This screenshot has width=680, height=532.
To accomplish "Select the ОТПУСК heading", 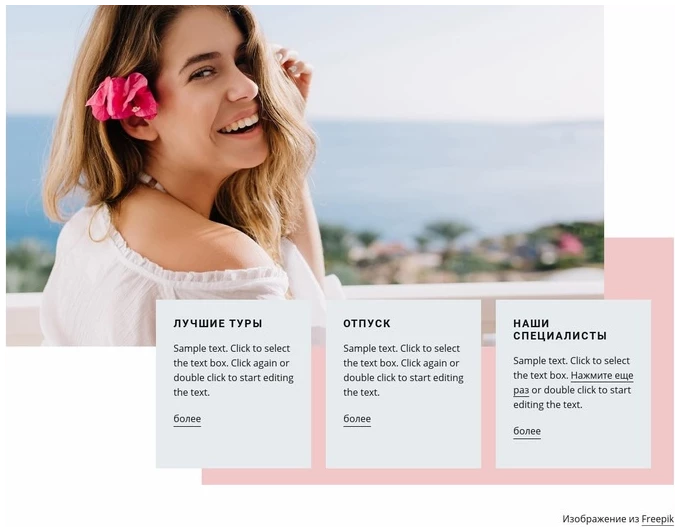I will click(x=367, y=323).
